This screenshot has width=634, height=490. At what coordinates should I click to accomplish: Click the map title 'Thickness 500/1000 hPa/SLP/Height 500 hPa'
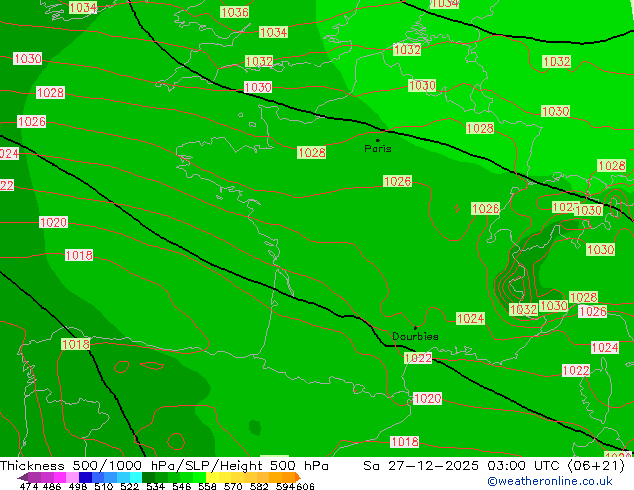click(x=164, y=466)
